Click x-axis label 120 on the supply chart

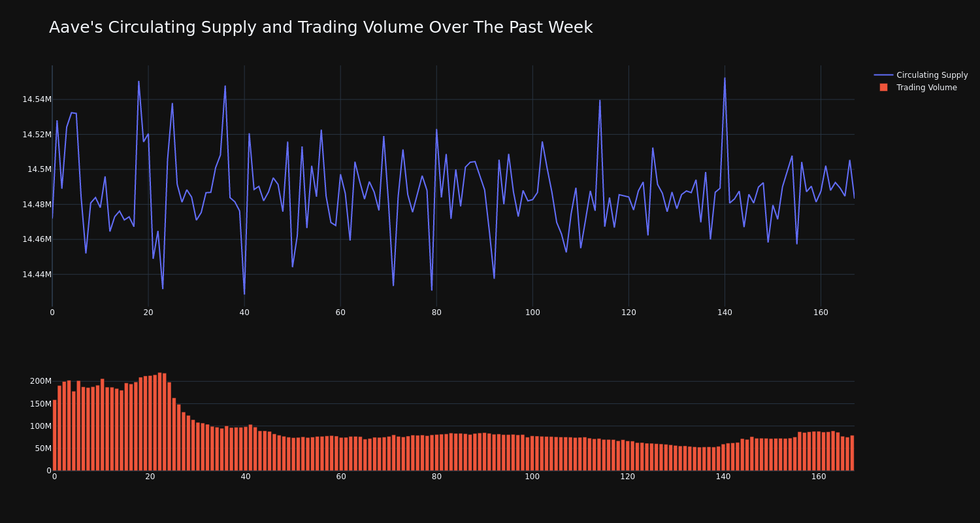point(629,312)
